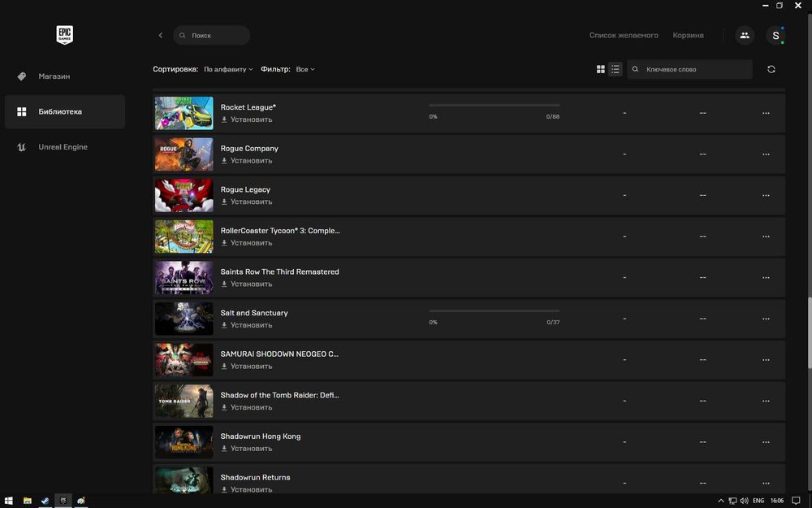Open Список желаемого wishlist
This screenshot has width=812, height=508.
[x=624, y=35]
